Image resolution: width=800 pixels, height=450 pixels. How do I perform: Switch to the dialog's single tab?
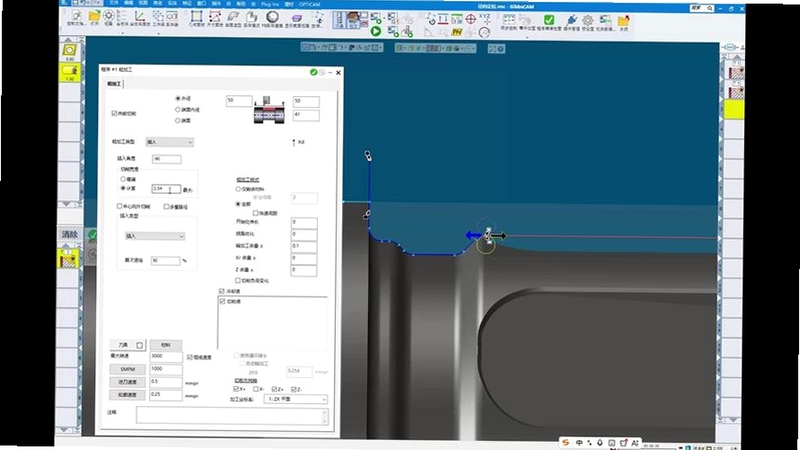114,84
